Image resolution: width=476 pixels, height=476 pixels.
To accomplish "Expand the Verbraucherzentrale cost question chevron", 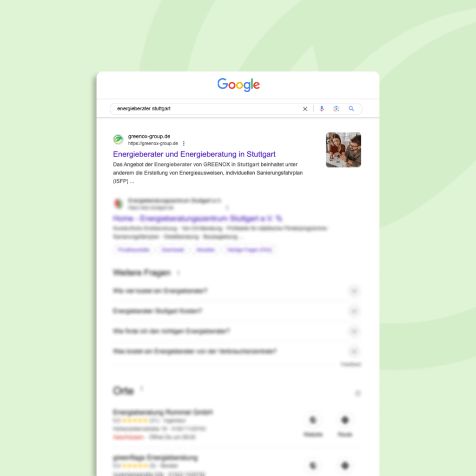I will pyautogui.click(x=354, y=351).
